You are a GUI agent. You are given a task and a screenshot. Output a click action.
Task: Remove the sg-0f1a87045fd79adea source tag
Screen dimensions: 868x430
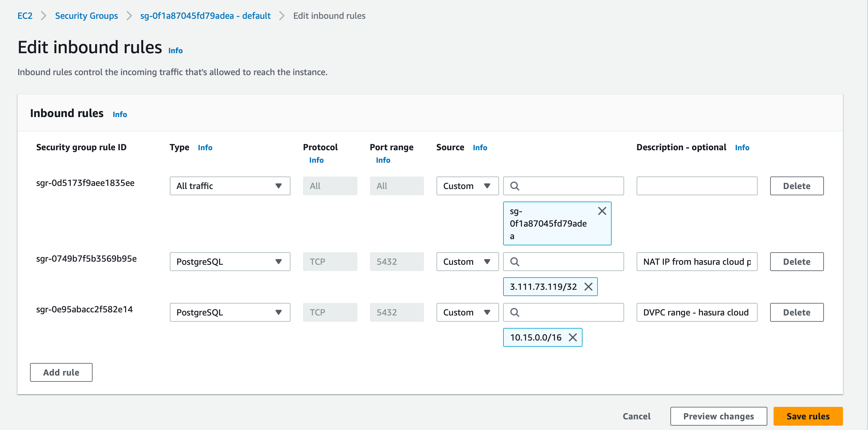click(x=602, y=211)
